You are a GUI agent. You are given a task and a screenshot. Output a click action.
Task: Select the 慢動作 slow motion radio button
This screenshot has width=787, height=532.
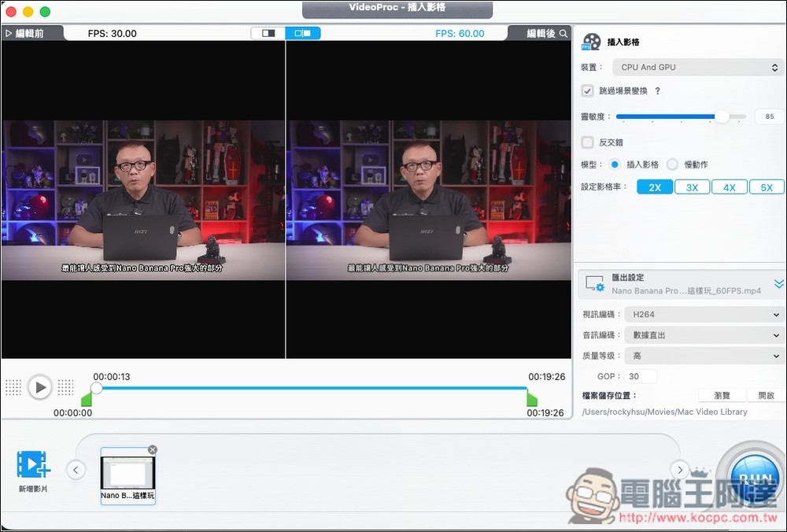[672, 164]
